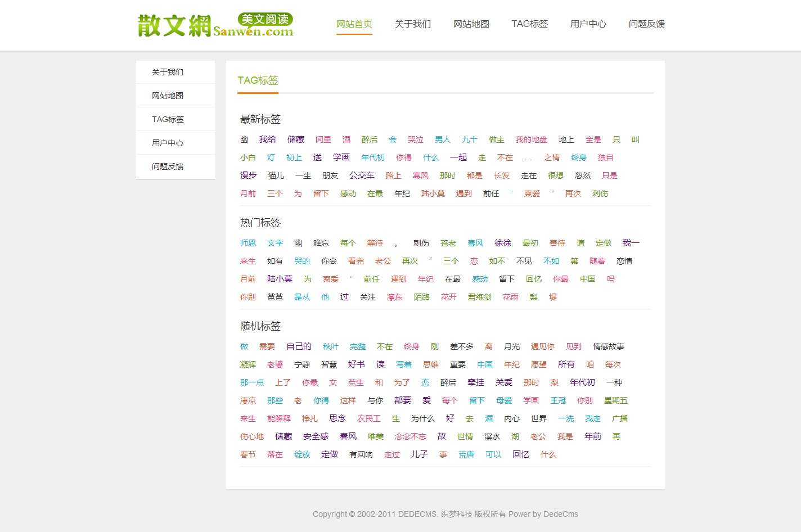Click the 情感故事 tag link

click(x=608, y=346)
